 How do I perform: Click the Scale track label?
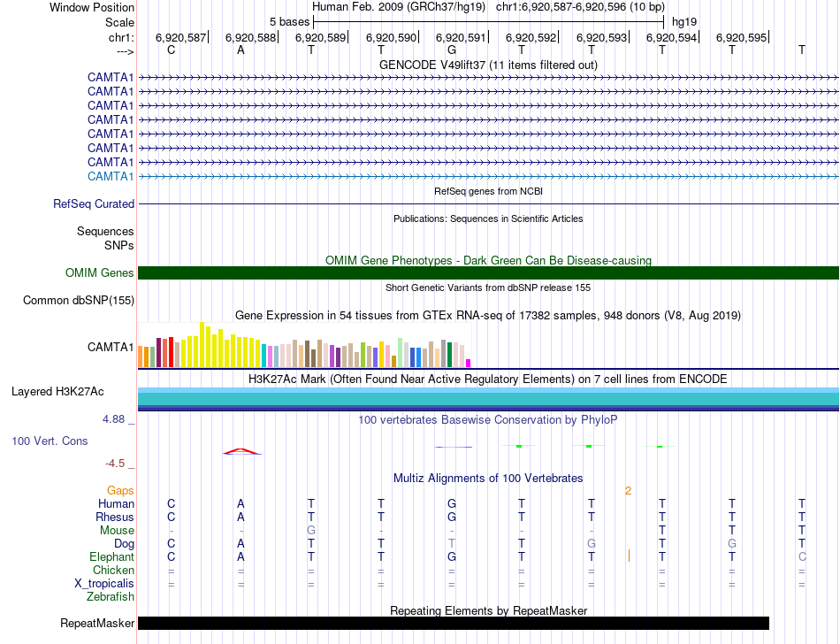(x=119, y=22)
